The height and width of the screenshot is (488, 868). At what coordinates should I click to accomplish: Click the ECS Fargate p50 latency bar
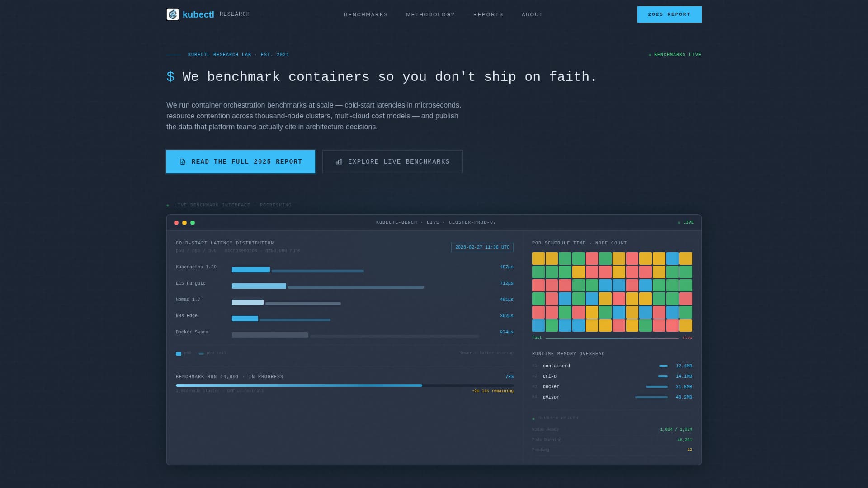point(259,286)
